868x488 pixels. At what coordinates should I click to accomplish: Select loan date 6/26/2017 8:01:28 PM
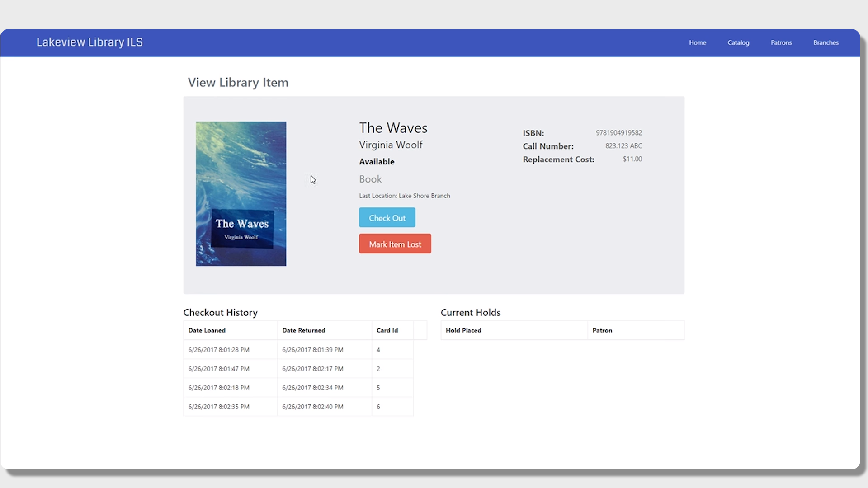point(219,350)
